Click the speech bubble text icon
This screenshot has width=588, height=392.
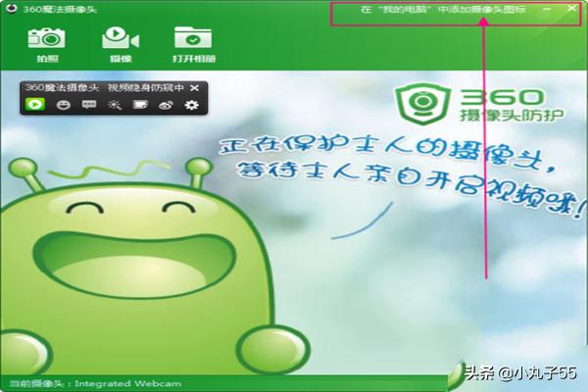point(89,105)
